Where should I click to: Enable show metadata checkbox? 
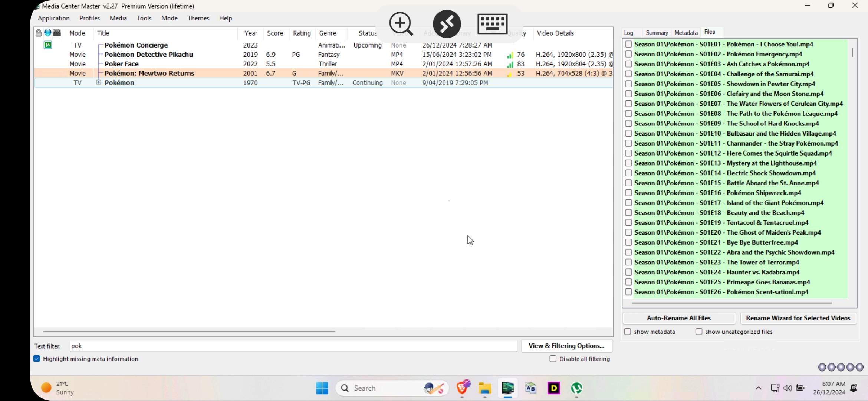[628, 332]
